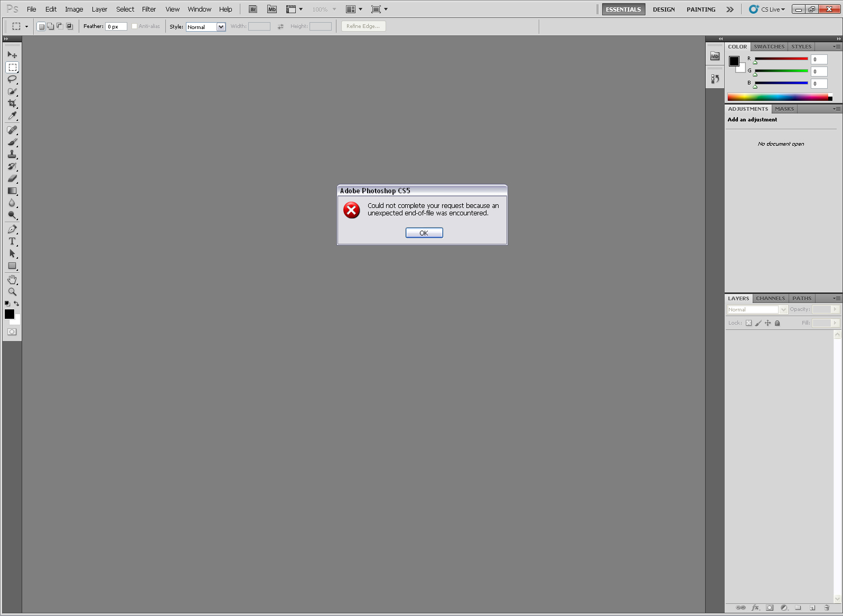This screenshot has width=843, height=616.
Task: Expand the CS Live menu
Action: pyautogui.click(x=767, y=9)
